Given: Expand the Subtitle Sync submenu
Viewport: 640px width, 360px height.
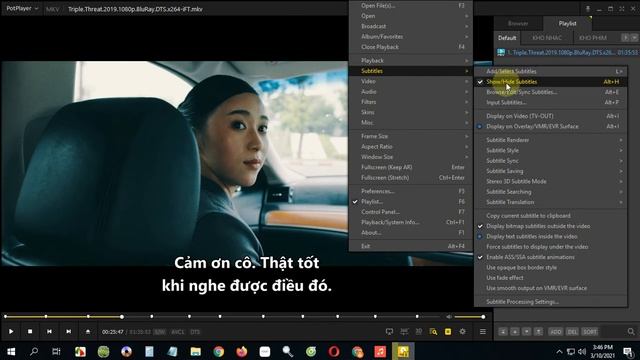Looking at the screenshot, I should pos(550,160).
